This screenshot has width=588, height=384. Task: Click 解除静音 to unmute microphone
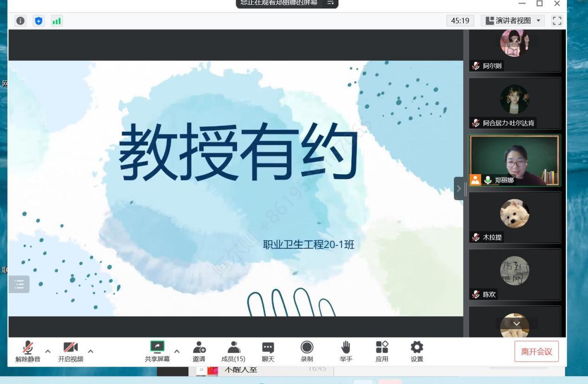coord(28,351)
